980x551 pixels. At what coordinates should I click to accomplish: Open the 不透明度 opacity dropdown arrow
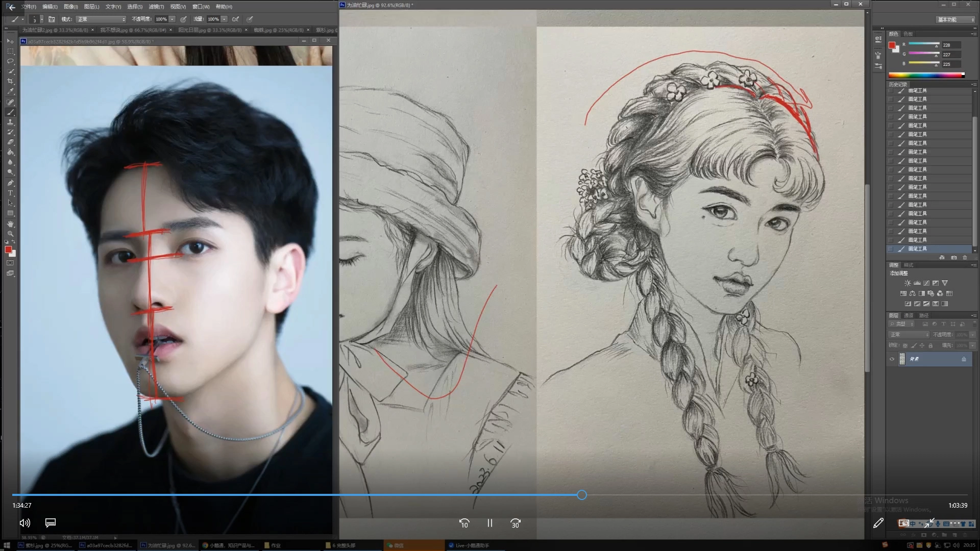tap(173, 19)
